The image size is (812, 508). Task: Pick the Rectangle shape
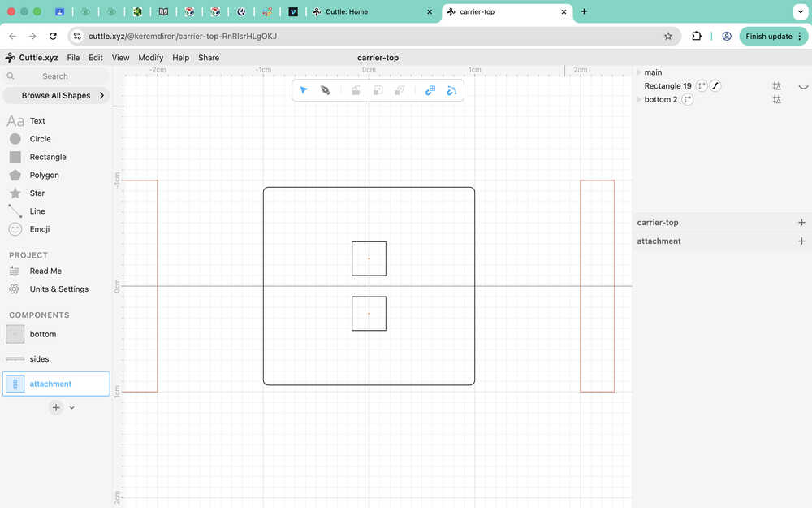(x=48, y=157)
